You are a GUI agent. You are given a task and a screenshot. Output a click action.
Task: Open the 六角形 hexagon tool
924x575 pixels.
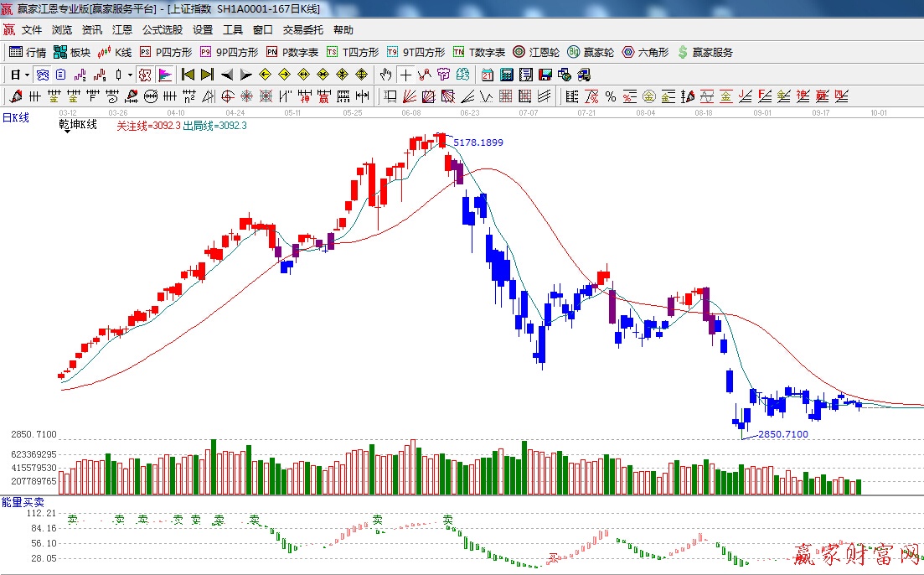tap(645, 52)
